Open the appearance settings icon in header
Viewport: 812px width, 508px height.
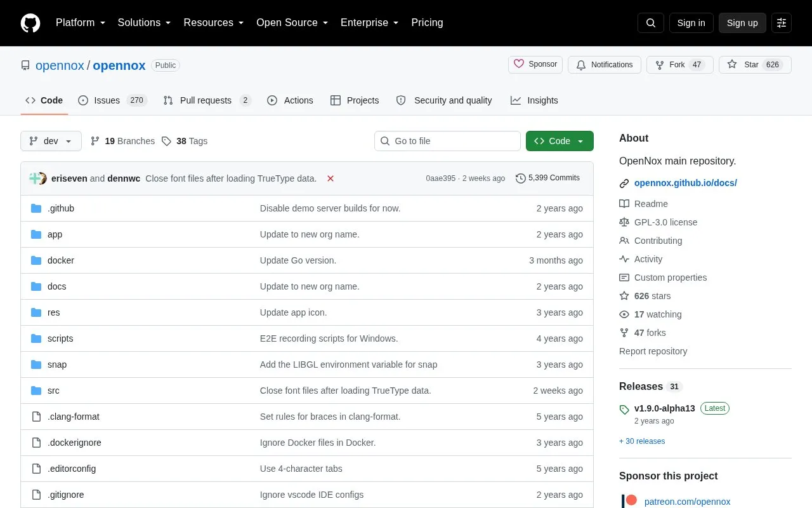point(782,23)
